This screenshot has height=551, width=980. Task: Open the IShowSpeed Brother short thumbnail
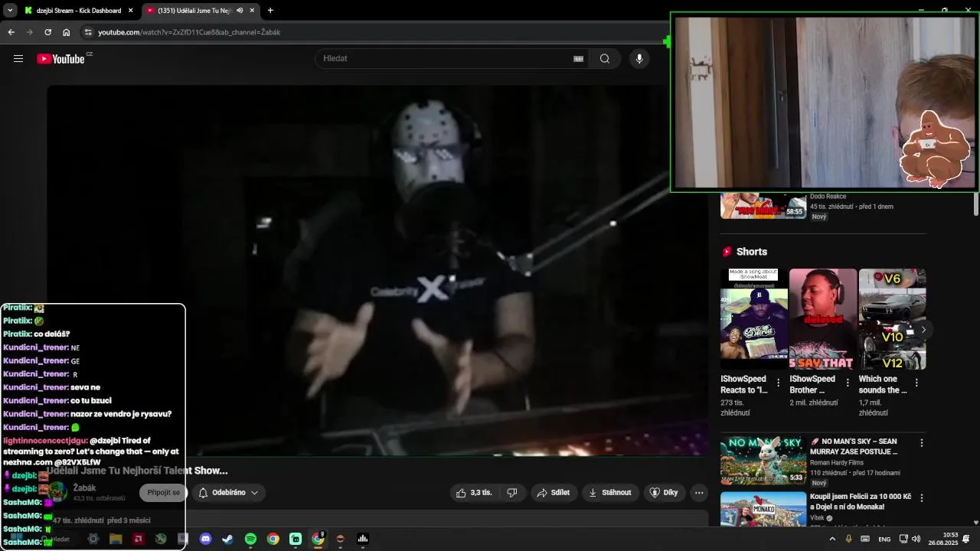pyautogui.click(x=823, y=319)
